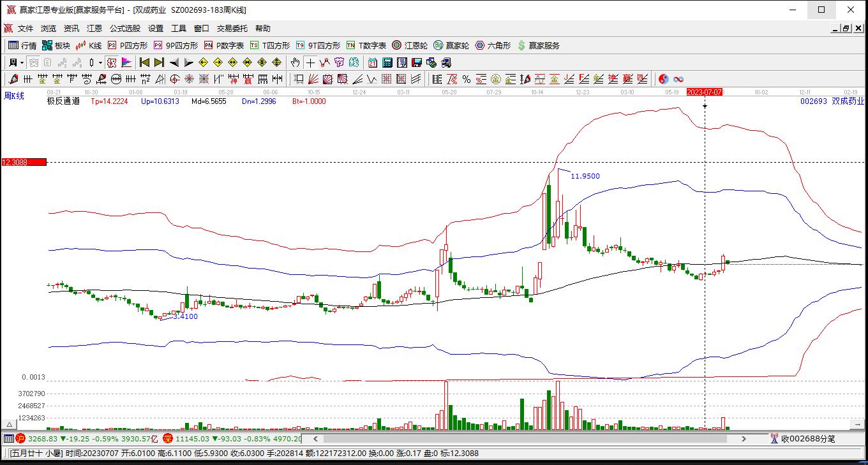The height and width of the screenshot is (465, 868).
Task: Open the 文件 menu
Action: 26,29
